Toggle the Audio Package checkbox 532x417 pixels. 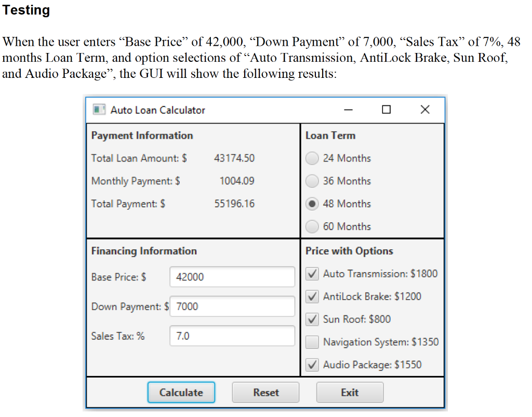312,365
